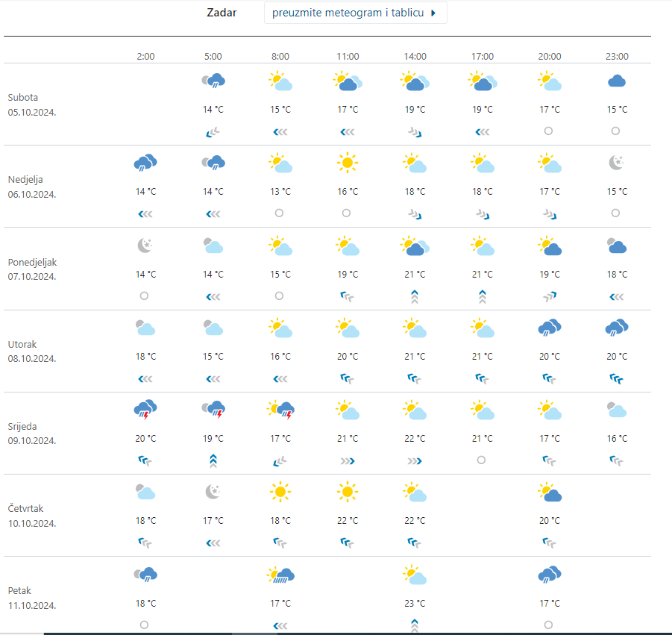The height and width of the screenshot is (635, 672).
Task: Click the sunny icon for Nedjelja at 11:00
Action: [347, 163]
